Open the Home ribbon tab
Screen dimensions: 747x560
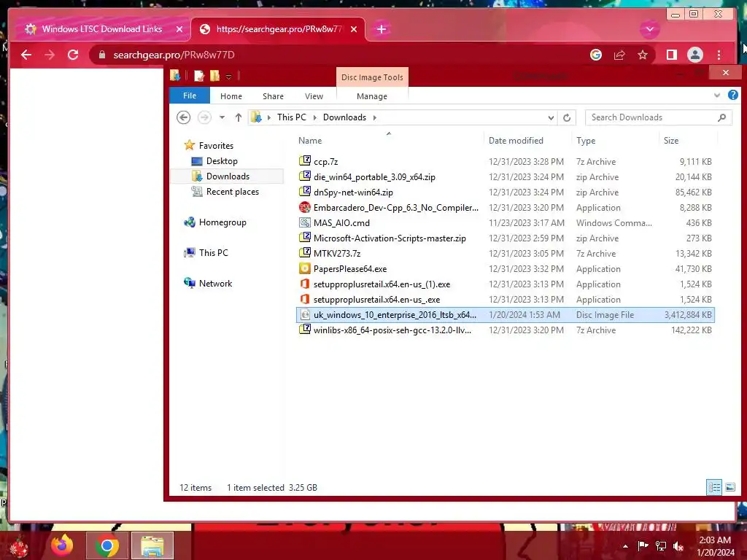click(231, 96)
